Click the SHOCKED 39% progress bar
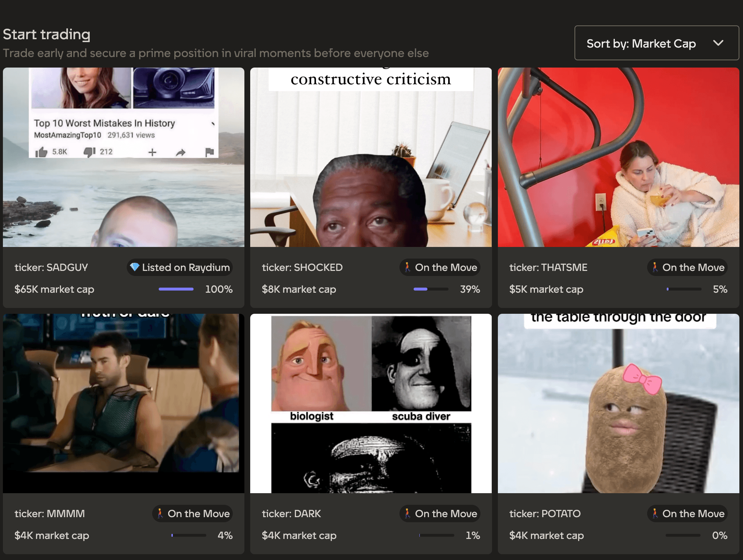 point(431,289)
